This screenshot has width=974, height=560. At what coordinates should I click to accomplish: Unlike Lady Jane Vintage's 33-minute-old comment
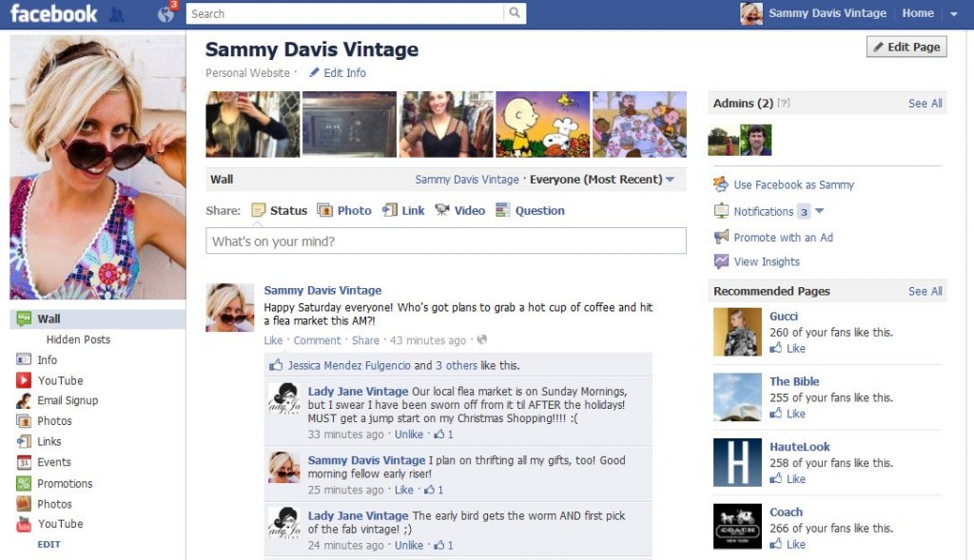click(x=409, y=434)
